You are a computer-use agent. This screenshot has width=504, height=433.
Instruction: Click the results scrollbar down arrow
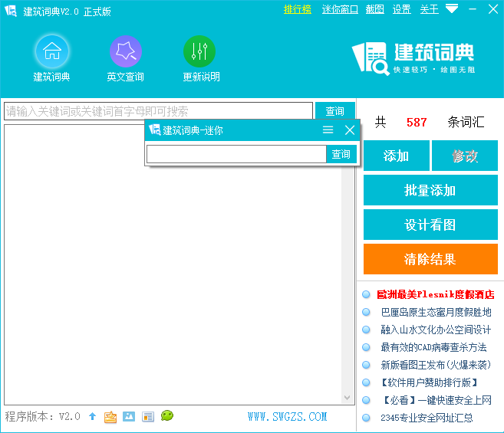click(x=348, y=398)
